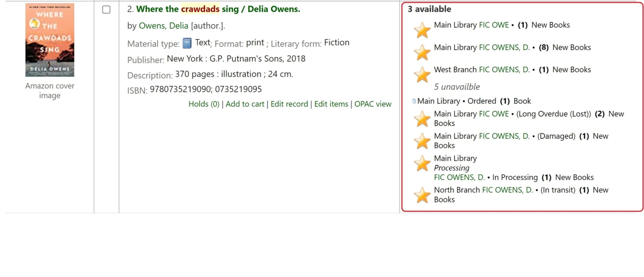
Task: Open the Edit record link
Action: point(289,104)
